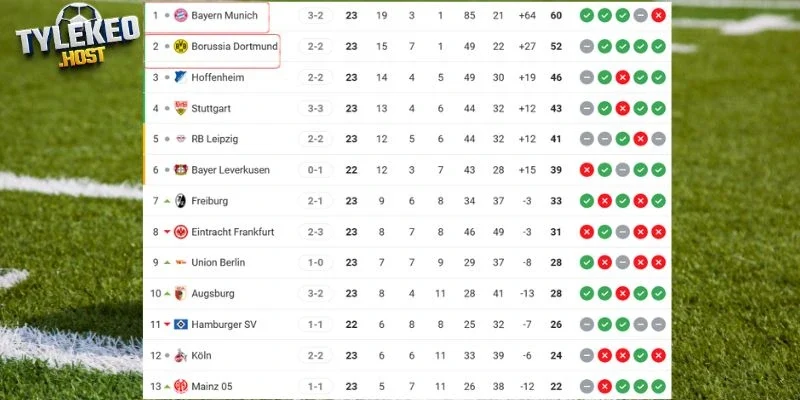Go to the Augsburg team page link
Image resolution: width=800 pixels, height=400 pixels.
[213, 294]
